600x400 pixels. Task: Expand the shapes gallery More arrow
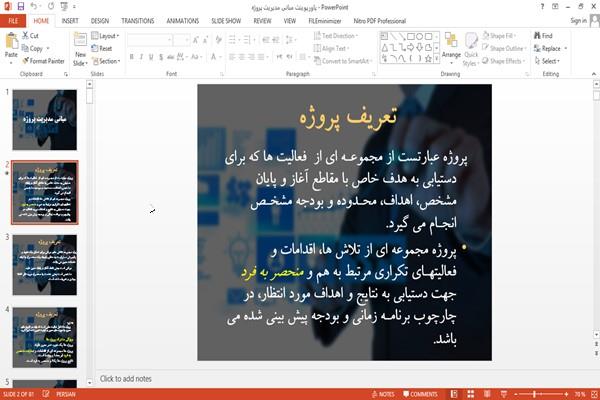point(436,59)
